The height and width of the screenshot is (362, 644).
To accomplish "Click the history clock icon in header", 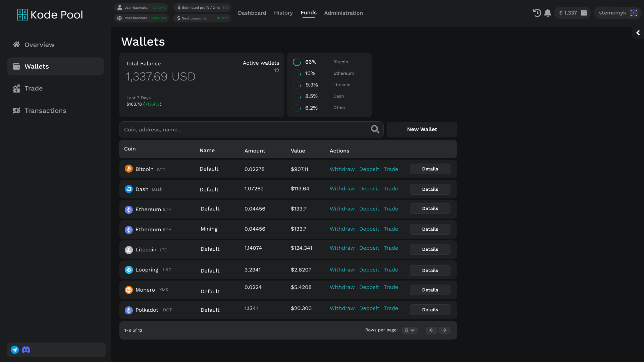I will pyautogui.click(x=537, y=13).
